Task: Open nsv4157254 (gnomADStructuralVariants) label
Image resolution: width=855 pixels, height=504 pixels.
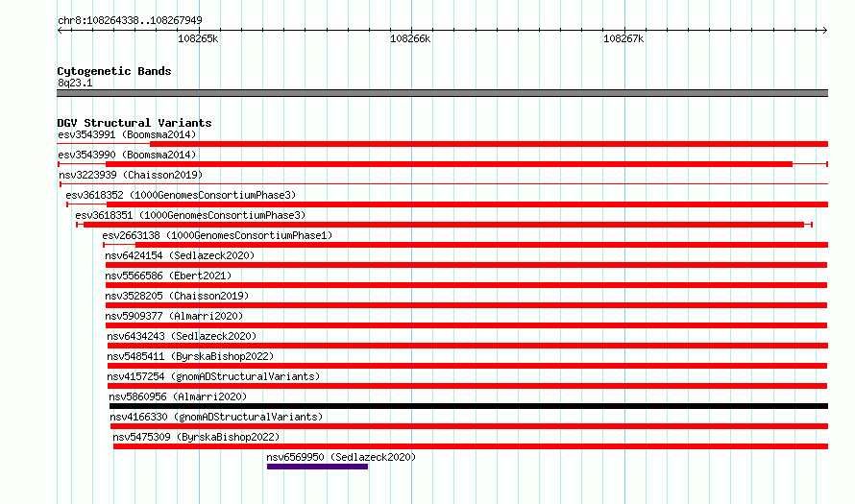Action: pos(213,376)
